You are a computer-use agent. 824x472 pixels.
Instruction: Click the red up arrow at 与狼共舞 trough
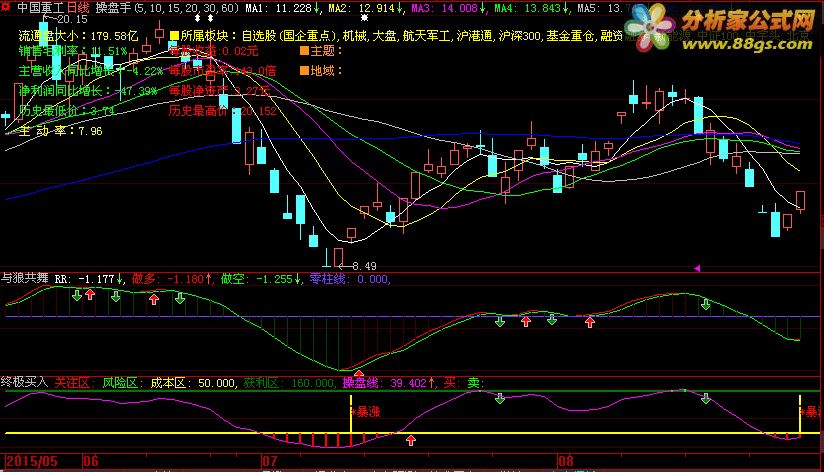coord(358,374)
